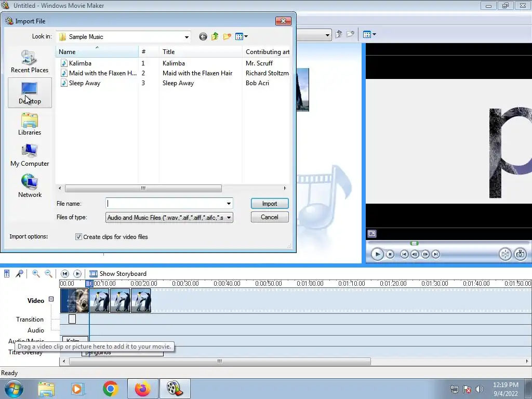This screenshot has width=532, height=399.
Task: Expand the Look in folder dropdown
Action: (187, 37)
